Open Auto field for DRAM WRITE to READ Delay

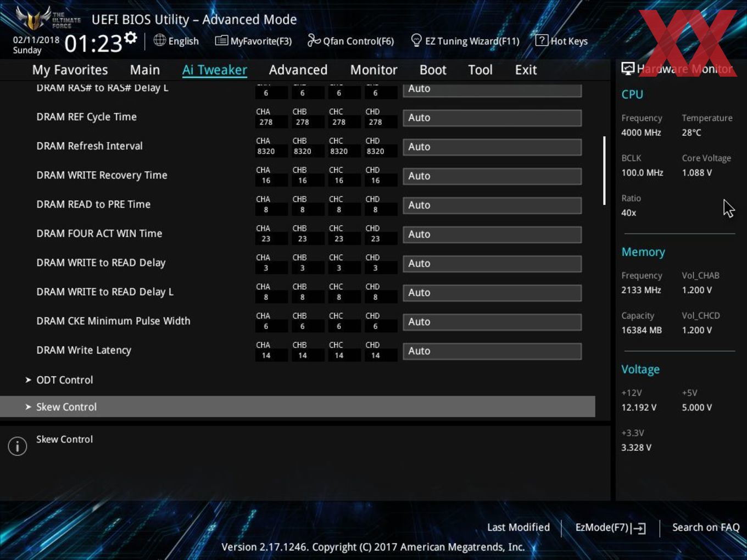[x=492, y=264]
